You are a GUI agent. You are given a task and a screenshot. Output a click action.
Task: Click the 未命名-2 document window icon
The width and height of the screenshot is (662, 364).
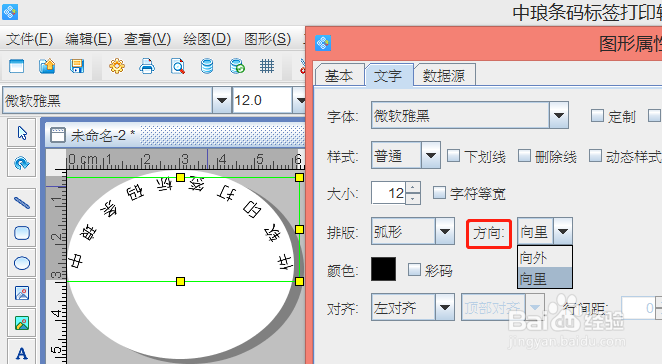(x=58, y=136)
